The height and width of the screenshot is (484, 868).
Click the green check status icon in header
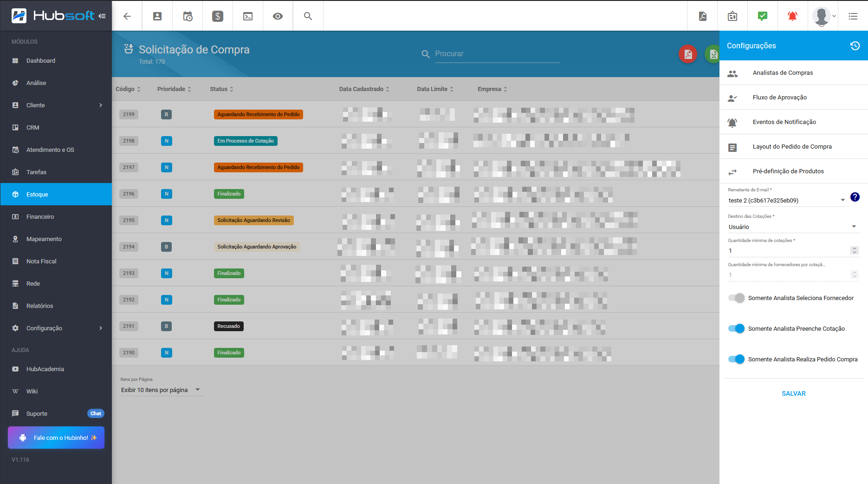click(762, 16)
